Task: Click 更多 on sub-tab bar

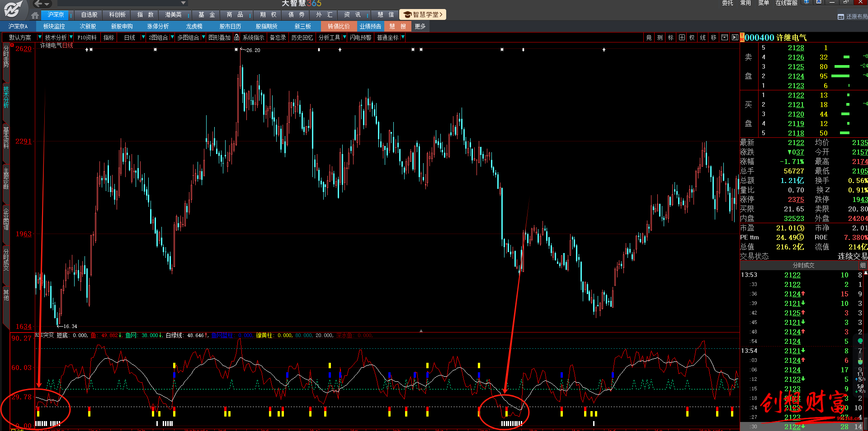Action: [420, 26]
